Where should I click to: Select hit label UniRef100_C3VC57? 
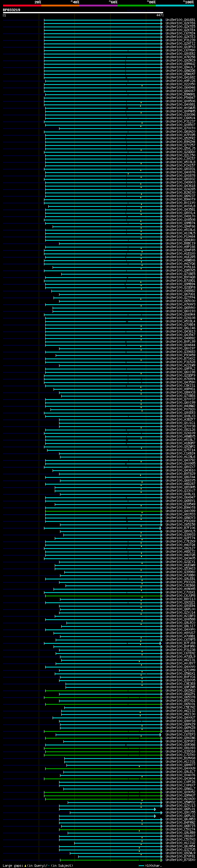(180, 159)
